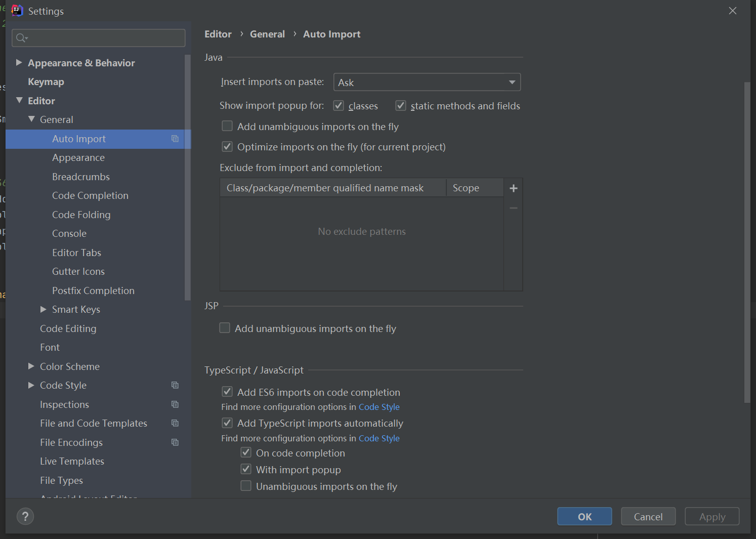Enable TypeScript Unambiguous imports on the fly
756x539 pixels.
[246, 486]
